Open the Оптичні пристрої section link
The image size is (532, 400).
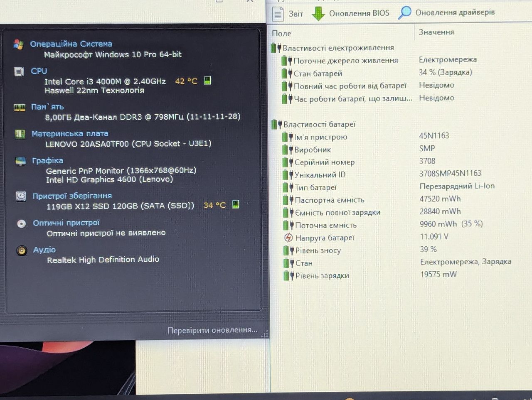click(66, 223)
